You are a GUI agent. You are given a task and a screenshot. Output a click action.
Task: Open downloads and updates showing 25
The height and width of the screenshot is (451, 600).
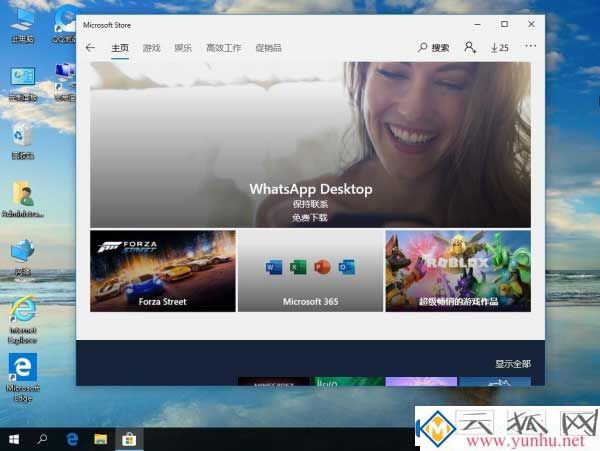coord(500,48)
